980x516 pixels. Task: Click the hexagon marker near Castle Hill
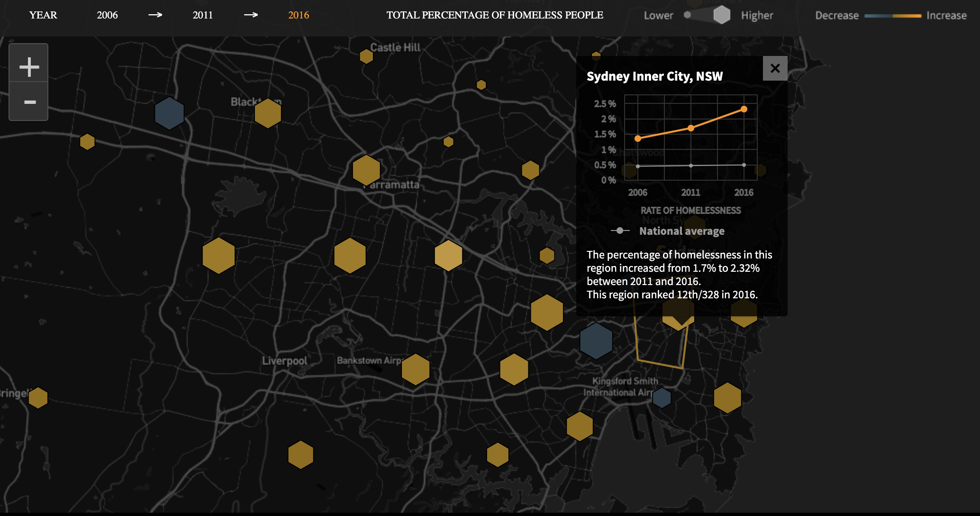pos(366,56)
